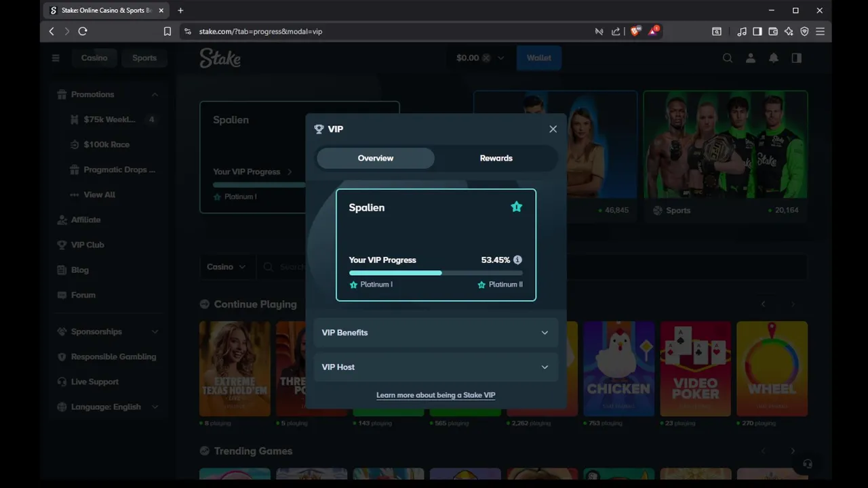
Task: Toggle the Stake bet slip sidebar icon
Action: pyautogui.click(x=797, y=58)
